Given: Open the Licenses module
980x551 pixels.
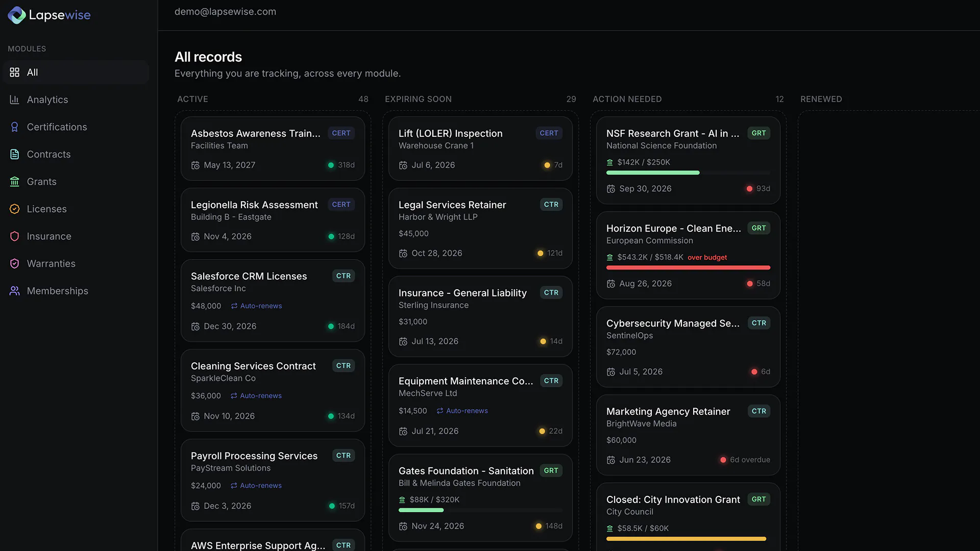Looking at the screenshot, I should click(x=76, y=209).
